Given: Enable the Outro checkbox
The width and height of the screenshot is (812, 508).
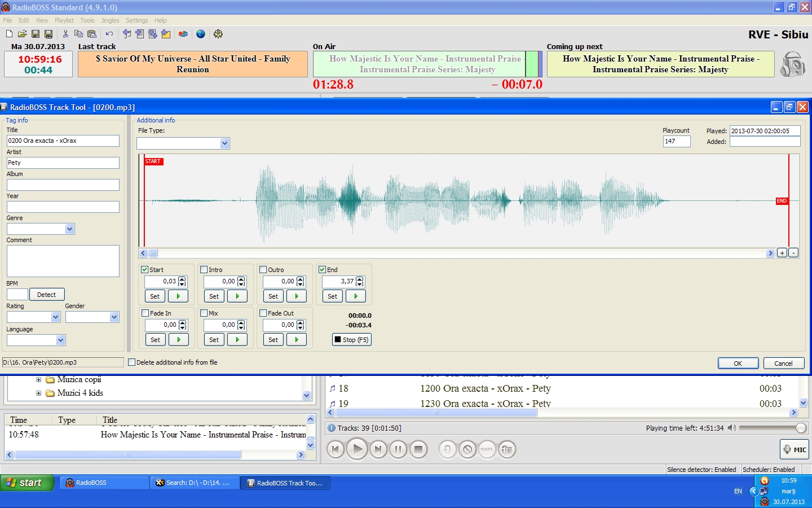Looking at the screenshot, I should click(x=263, y=270).
